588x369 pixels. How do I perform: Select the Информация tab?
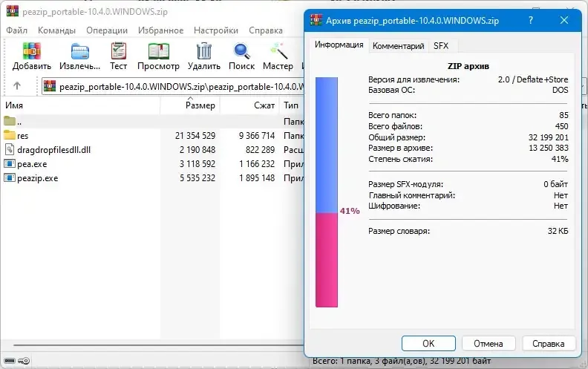339,45
